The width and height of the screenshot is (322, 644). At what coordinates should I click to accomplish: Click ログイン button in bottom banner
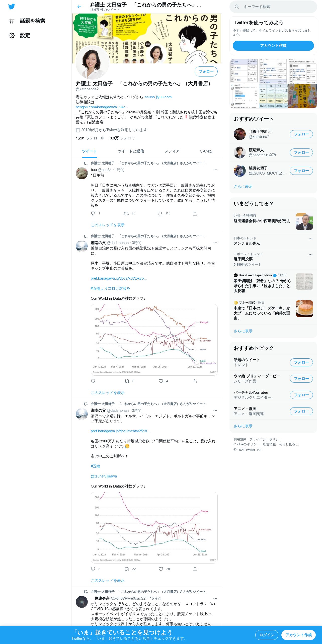tap(267, 635)
